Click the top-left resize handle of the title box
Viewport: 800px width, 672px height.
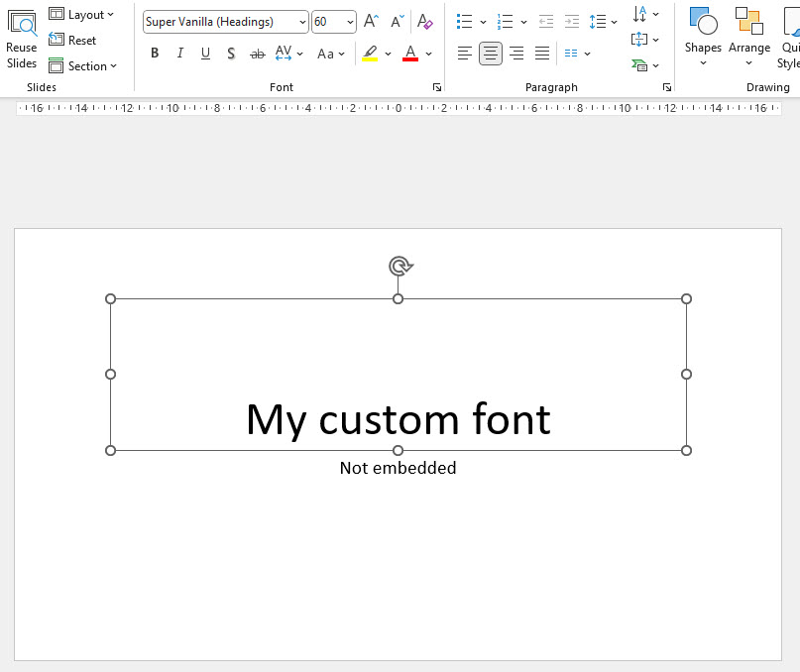pyautogui.click(x=110, y=298)
